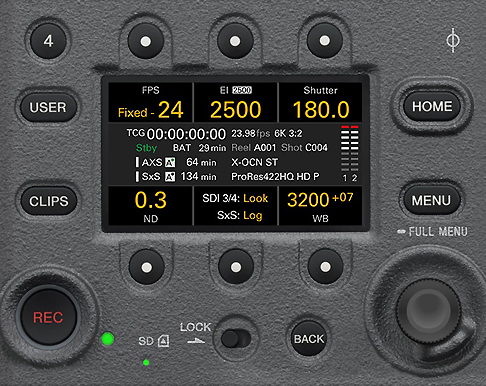
Task: Click the round button above FPS
Action: pos(146,41)
